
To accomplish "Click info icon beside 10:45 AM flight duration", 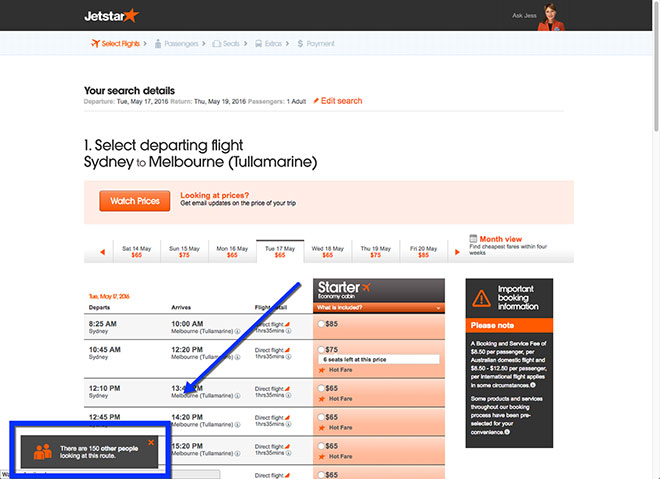I will click(289, 357).
